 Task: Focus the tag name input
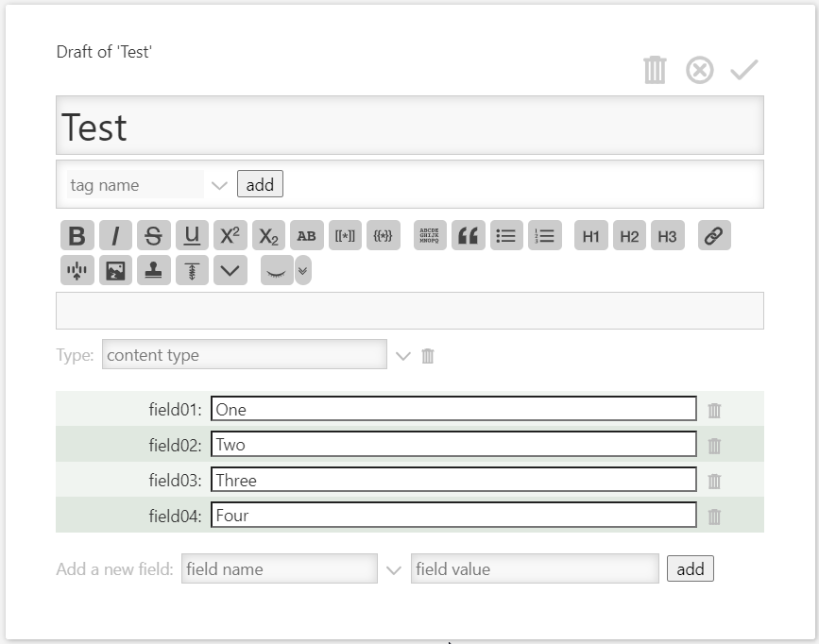(x=135, y=184)
